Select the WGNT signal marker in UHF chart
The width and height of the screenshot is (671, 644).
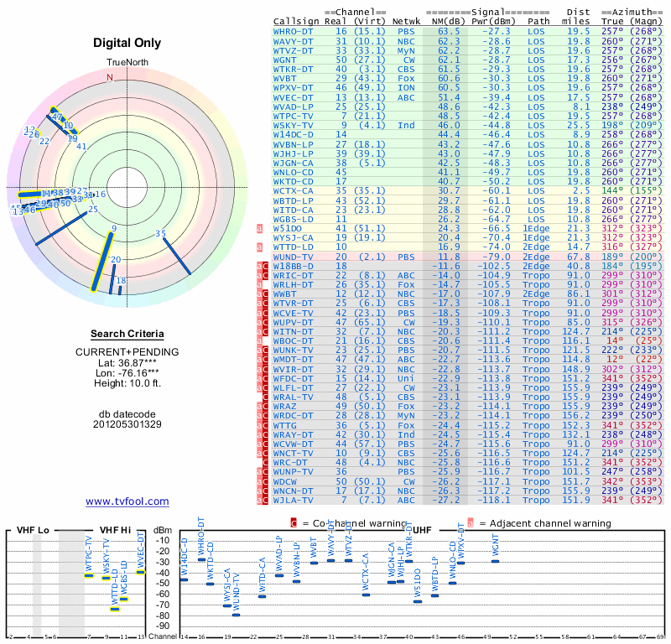coord(495,560)
